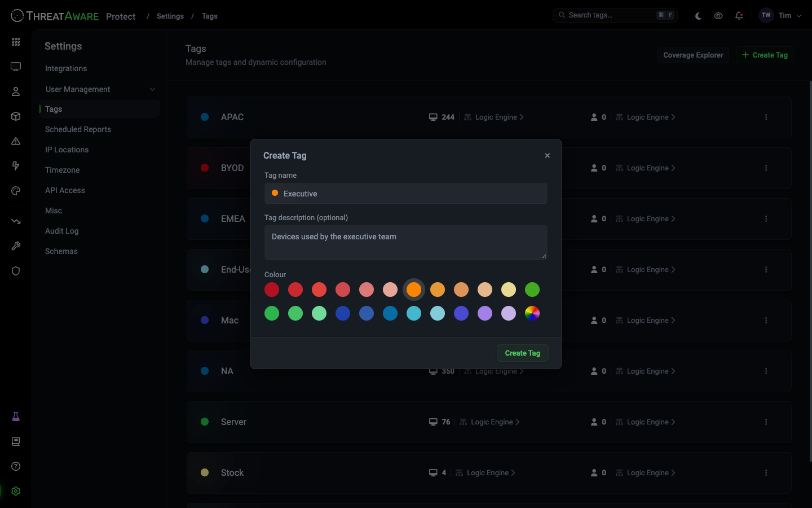Viewport: 812px width, 508px height.
Task: Close the Create Tag dialog
Action: [548, 156]
